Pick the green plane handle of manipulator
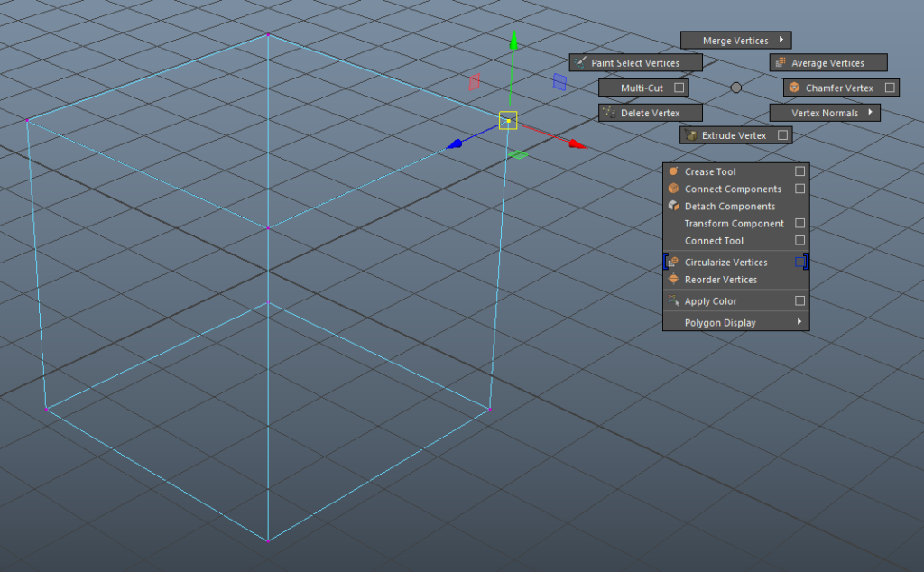The width and height of the screenshot is (924, 572). (x=518, y=155)
